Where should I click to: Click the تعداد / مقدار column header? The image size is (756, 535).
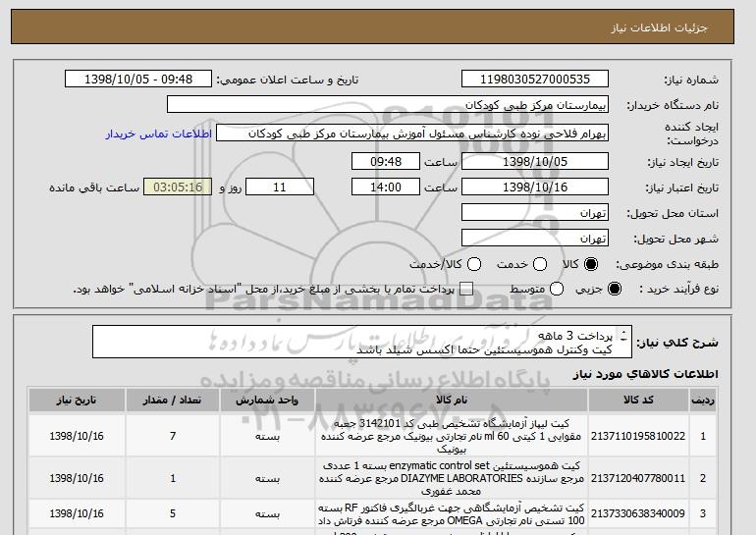tap(173, 401)
